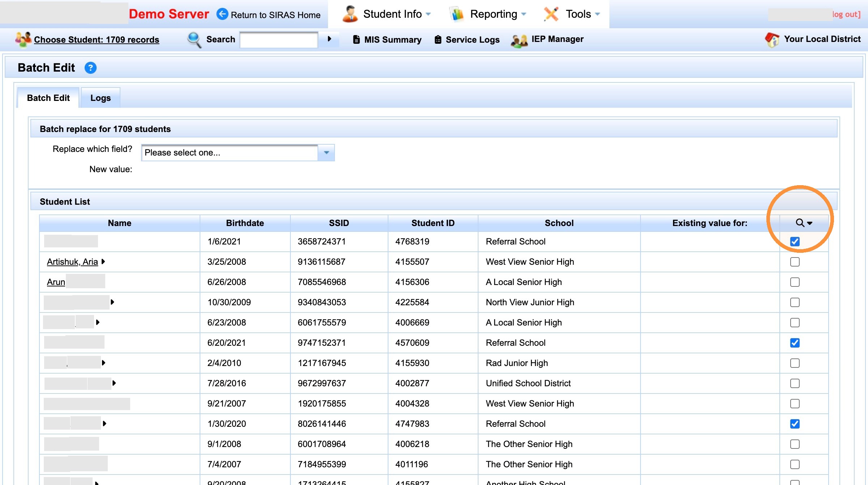868x485 pixels.
Task: Select the Batch Edit tab
Action: [48, 98]
